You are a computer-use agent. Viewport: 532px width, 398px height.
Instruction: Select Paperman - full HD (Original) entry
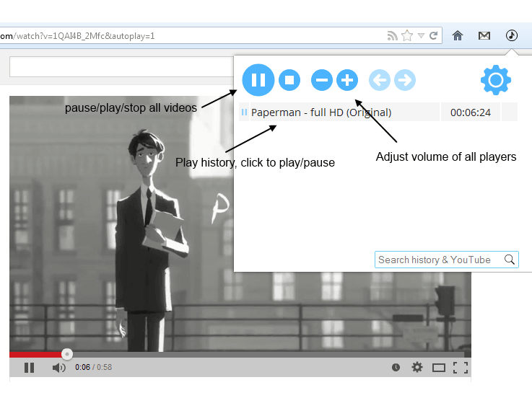[321, 112]
